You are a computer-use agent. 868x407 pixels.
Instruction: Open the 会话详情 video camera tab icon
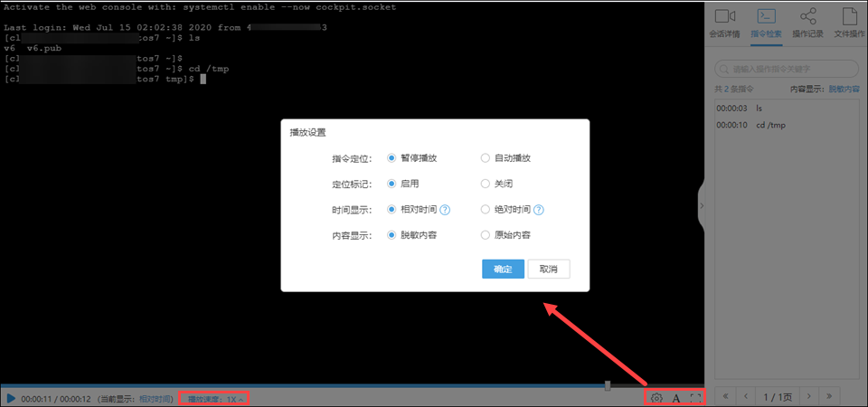click(724, 15)
